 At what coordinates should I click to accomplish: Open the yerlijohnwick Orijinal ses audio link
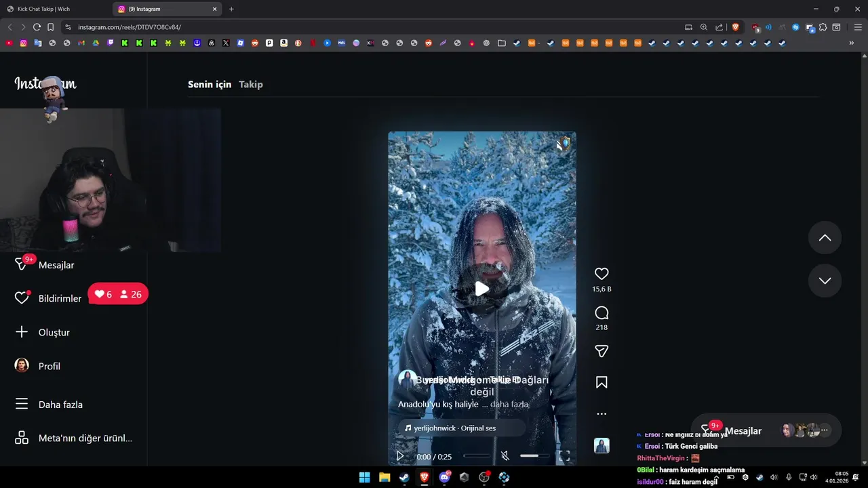pos(461,428)
